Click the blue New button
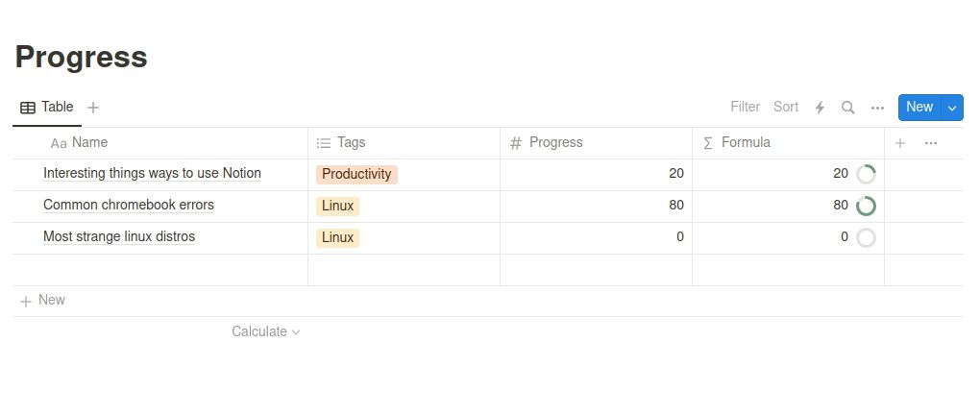 [919, 107]
